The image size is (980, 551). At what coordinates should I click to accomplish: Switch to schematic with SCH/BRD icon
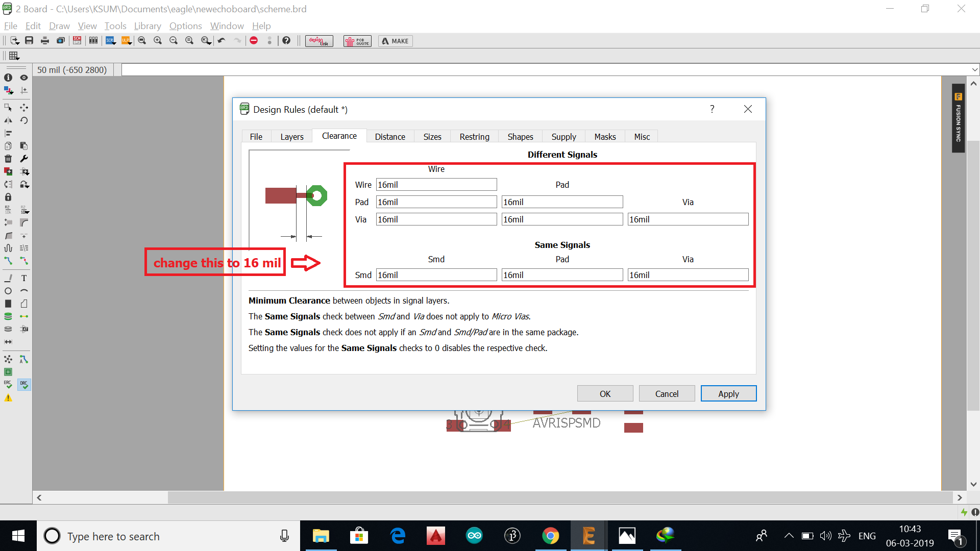point(77,41)
